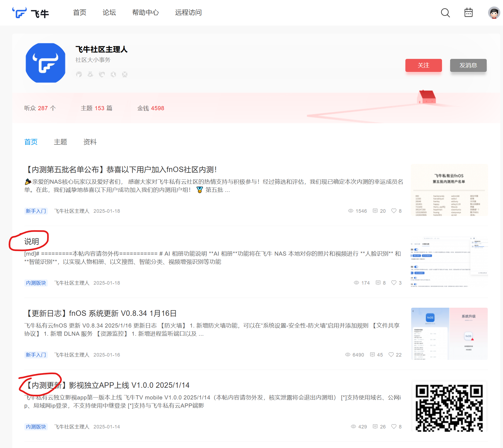Click the views eye icon beside 6490

(x=348, y=355)
